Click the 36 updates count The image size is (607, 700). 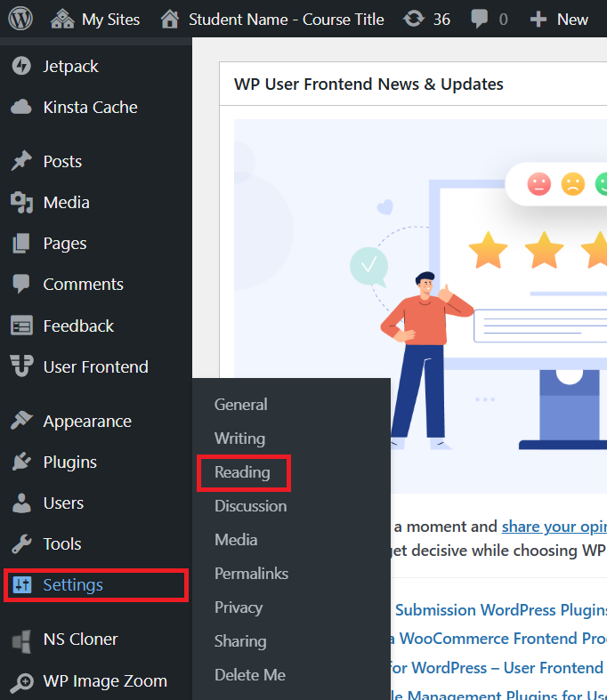click(x=441, y=20)
